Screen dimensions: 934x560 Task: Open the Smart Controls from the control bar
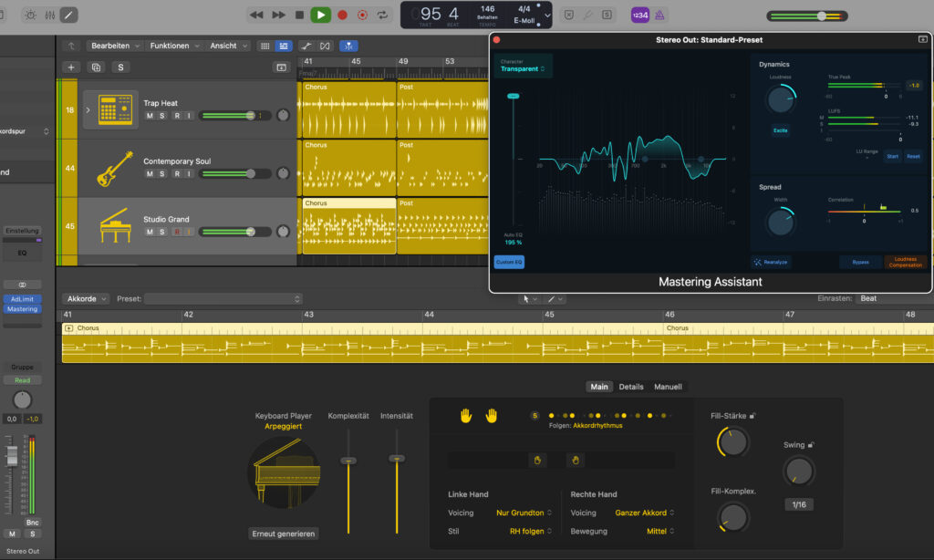(30, 15)
